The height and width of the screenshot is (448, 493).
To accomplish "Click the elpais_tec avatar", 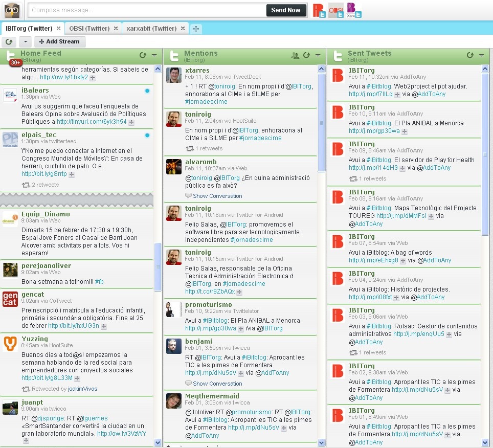I will click(x=10, y=139).
